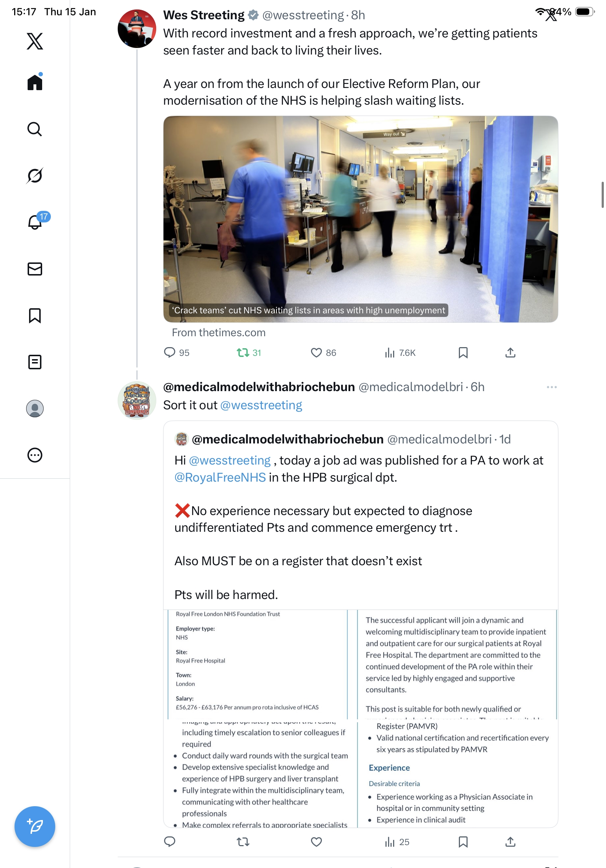Bookmark Wes Streeting's post
Screen dimensions: 606x868
[463, 352]
